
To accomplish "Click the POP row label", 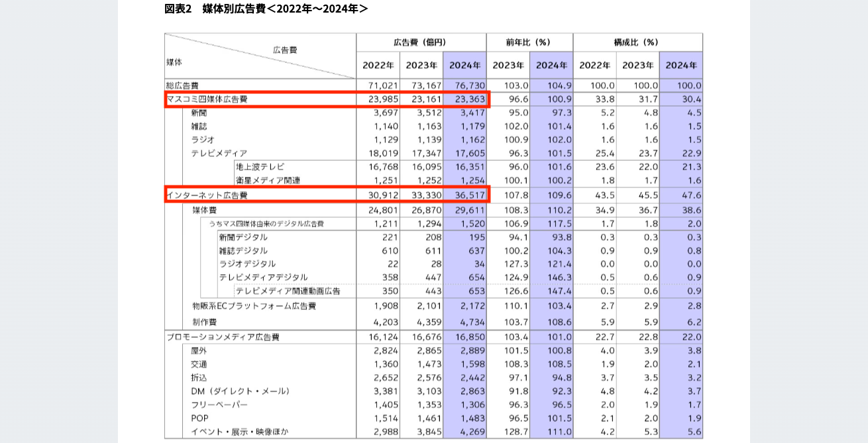I will point(199,418).
